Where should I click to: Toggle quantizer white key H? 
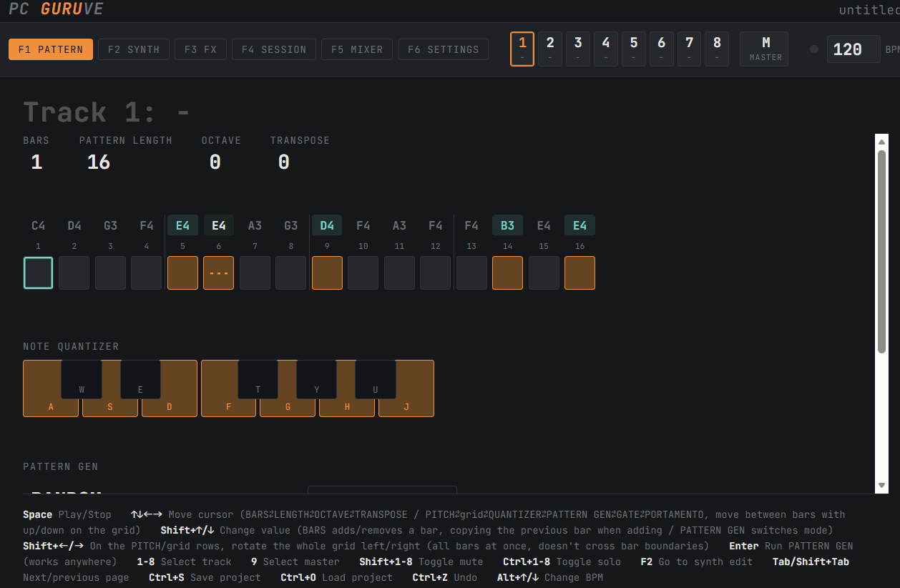(347, 406)
